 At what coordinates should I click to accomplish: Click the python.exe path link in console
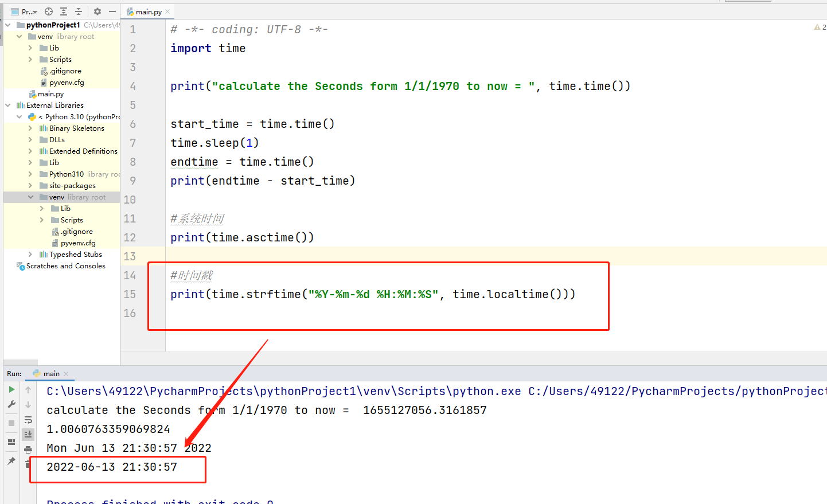point(284,391)
